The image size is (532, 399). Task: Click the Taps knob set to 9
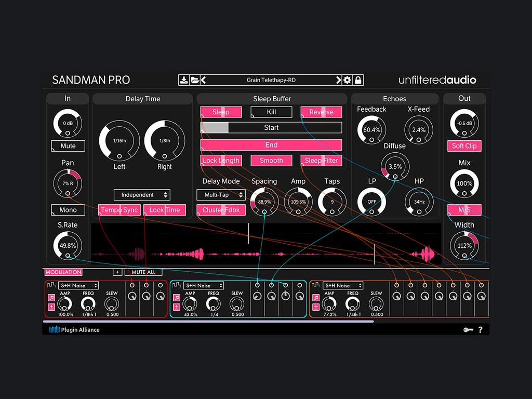pyautogui.click(x=332, y=202)
